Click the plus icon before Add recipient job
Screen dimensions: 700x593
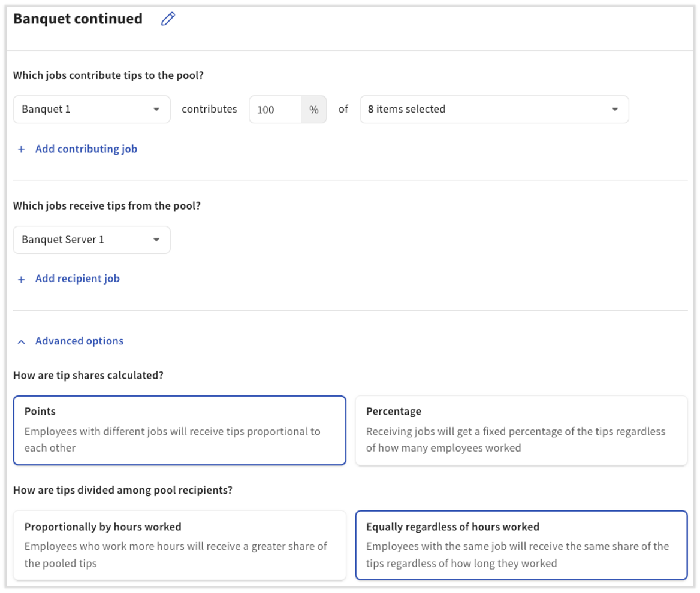point(22,279)
